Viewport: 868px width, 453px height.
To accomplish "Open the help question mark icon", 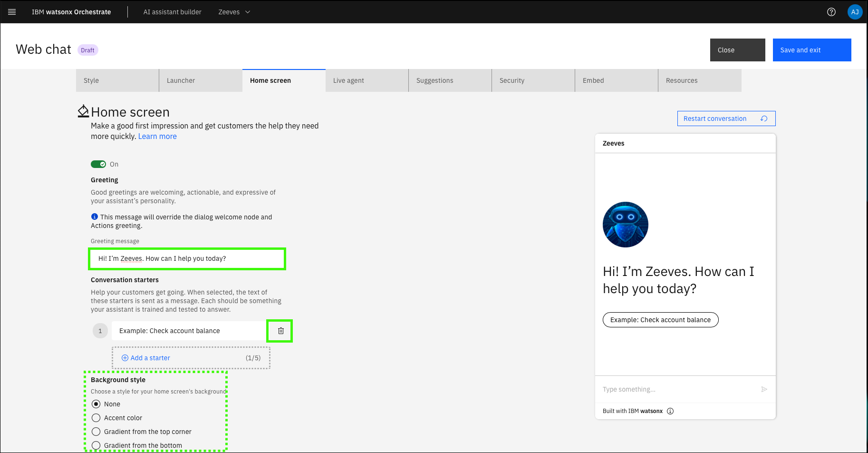I will coord(831,12).
